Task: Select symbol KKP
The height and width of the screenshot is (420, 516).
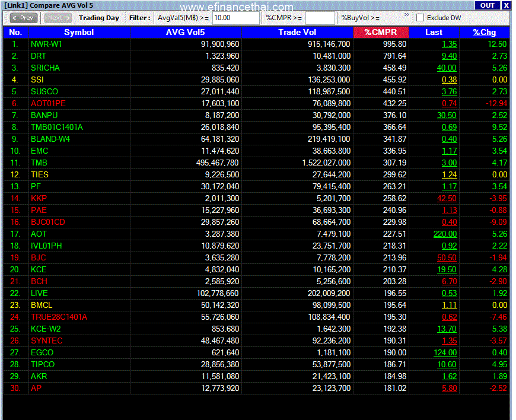Action: coord(39,198)
